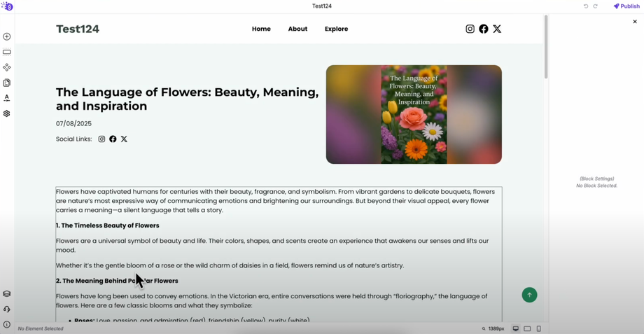Switch to mobile preview mode
This screenshot has height=334, width=644.
pyautogui.click(x=539, y=328)
